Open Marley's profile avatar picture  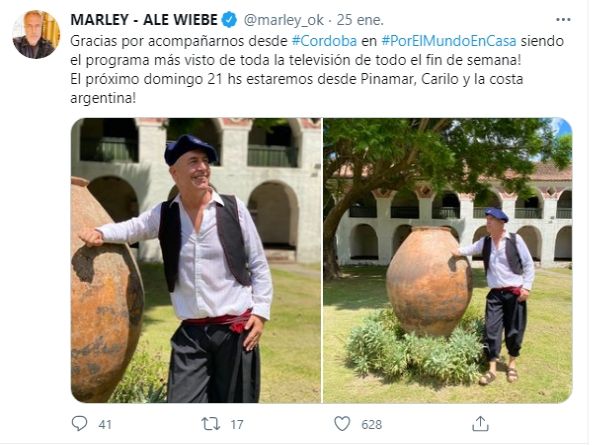pos(36,35)
